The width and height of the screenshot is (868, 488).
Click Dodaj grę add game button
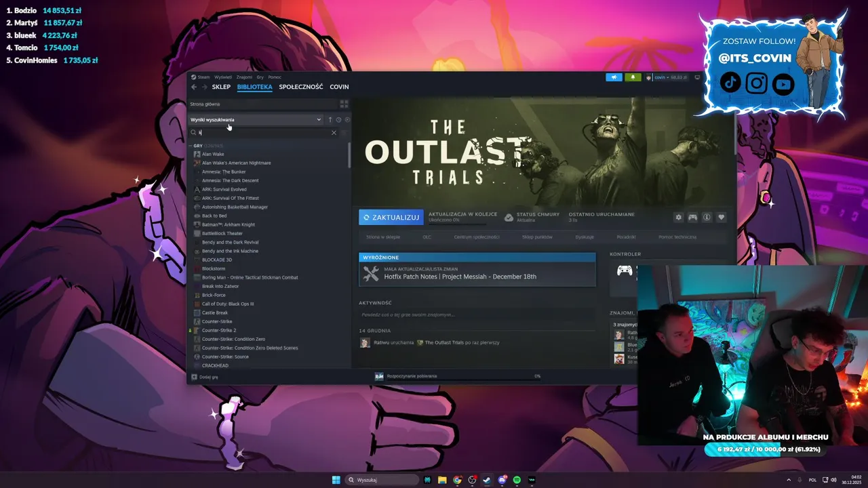(x=205, y=377)
